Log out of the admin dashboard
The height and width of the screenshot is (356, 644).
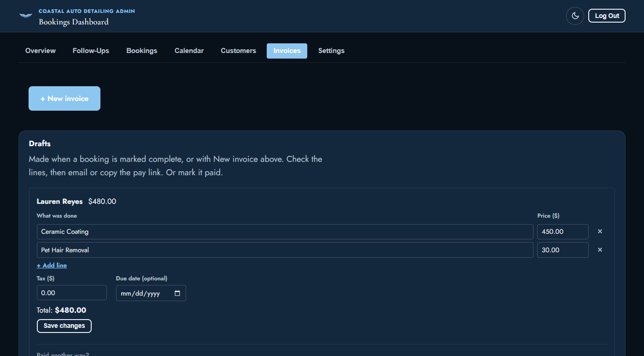tap(607, 16)
